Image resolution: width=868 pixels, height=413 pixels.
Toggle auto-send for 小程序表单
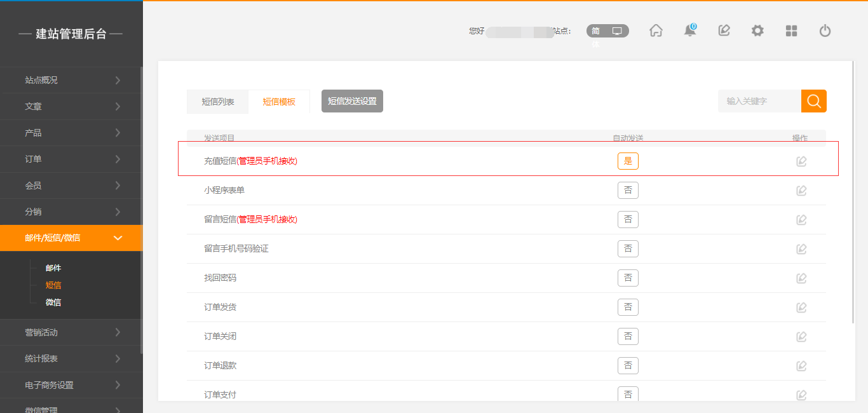pos(628,191)
